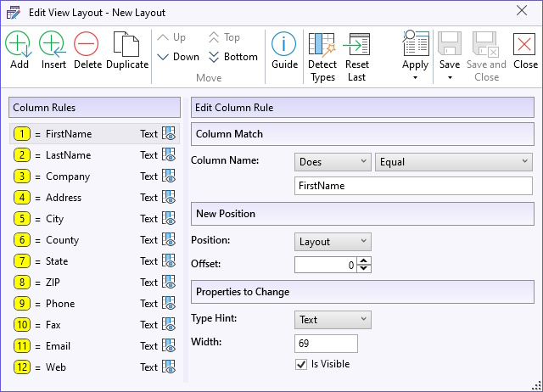Open the Equal match dropdown
Viewport: 543px width, 392px height.
click(x=454, y=162)
